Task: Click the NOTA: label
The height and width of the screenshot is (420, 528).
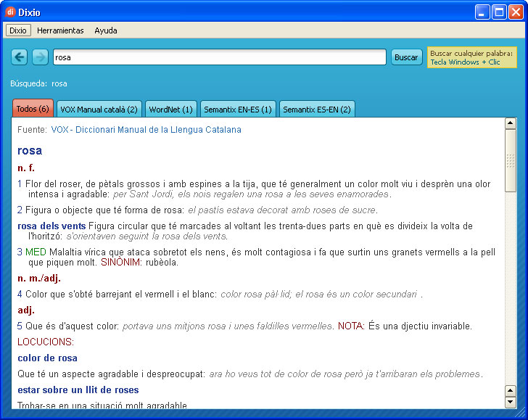Action: [x=351, y=326]
